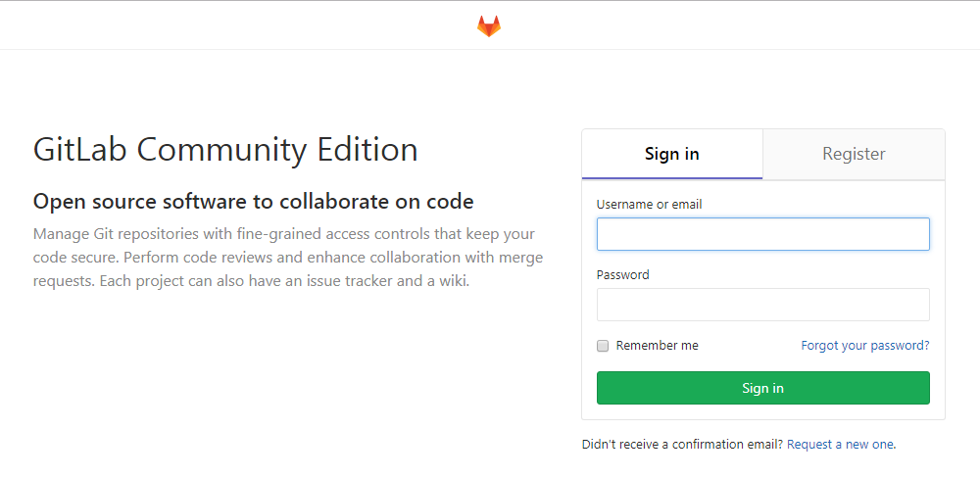
Task: Click the Username or email label
Action: tap(649, 205)
